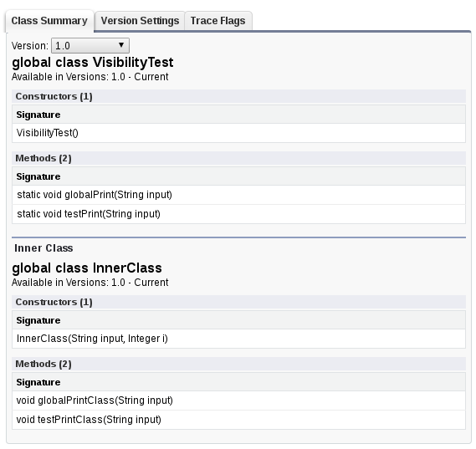Viewport: 476px width, 449px height.
Task: Click the testPrint(String input) method row
Action: [x=238, y=214]
